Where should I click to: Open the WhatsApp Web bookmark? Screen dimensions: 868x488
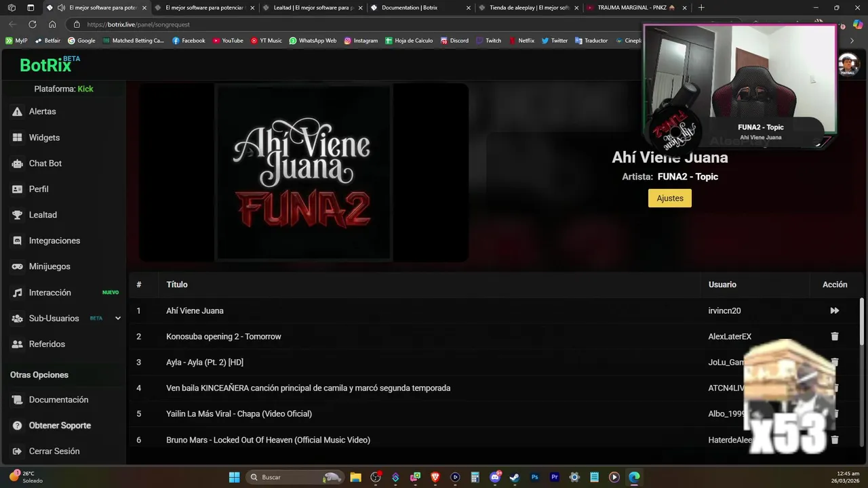(313, 41)
